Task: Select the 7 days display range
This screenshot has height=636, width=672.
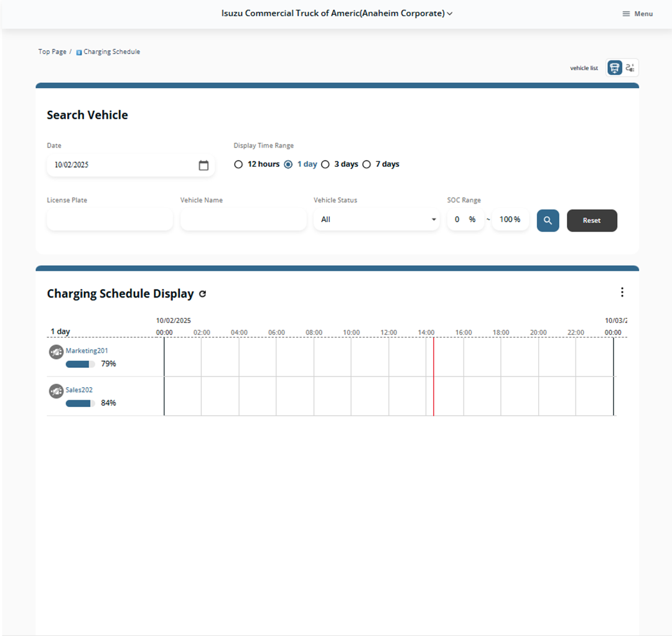Action: pos(366,165)
